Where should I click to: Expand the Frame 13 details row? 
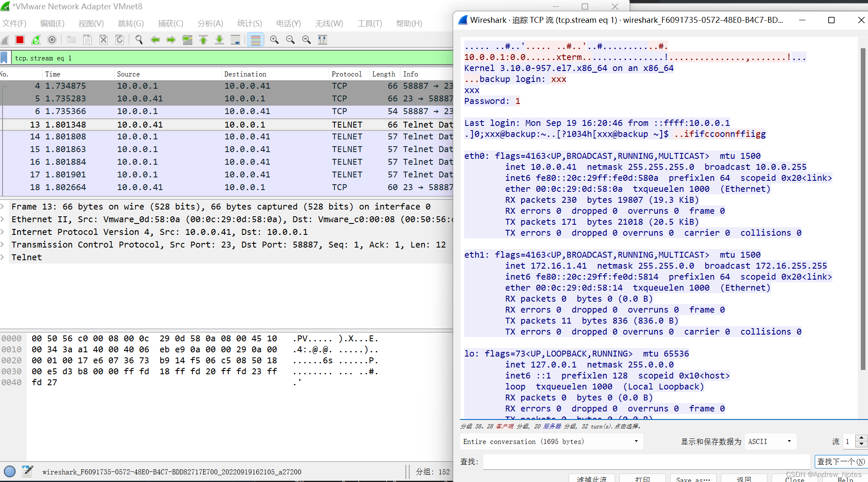3,207
